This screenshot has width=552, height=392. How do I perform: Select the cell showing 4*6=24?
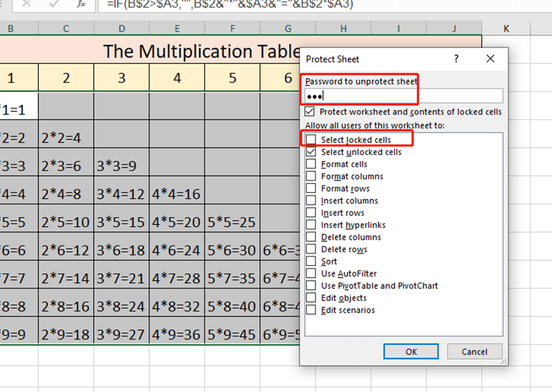point(177,246)
